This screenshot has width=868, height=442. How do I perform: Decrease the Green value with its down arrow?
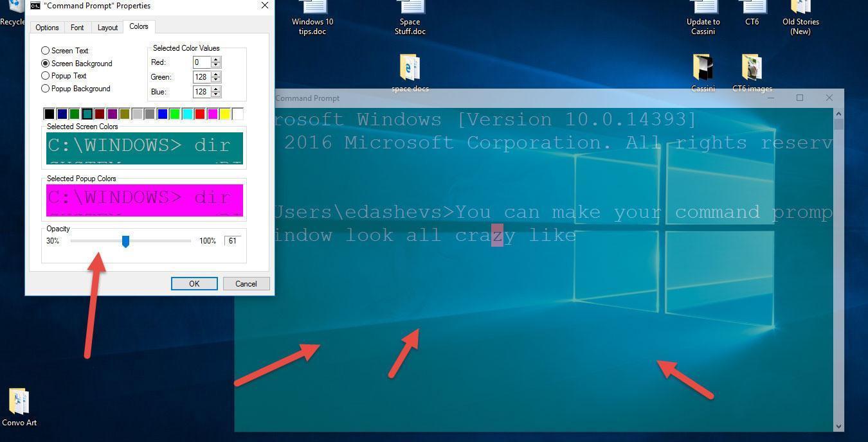tap(215, 80)
